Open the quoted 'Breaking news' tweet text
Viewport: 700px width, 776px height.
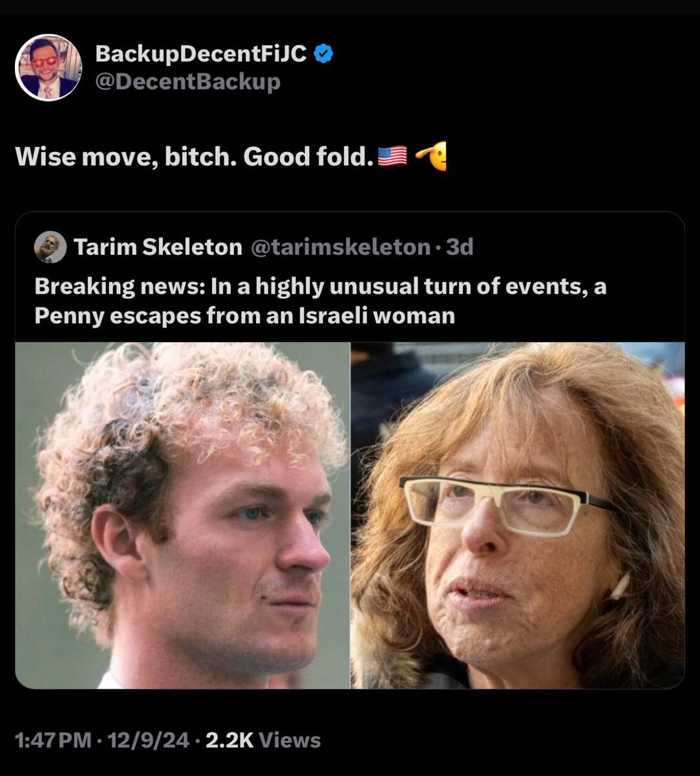pos(320,286)
